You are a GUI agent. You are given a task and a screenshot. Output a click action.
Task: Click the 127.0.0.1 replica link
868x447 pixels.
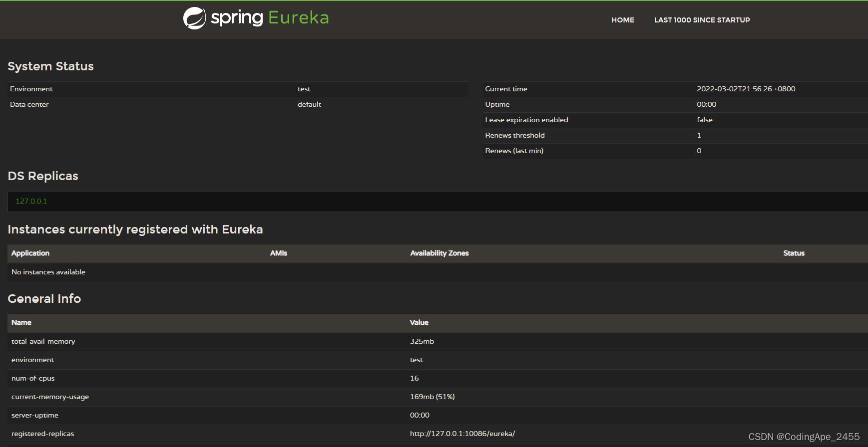click(x=31, y=201)
